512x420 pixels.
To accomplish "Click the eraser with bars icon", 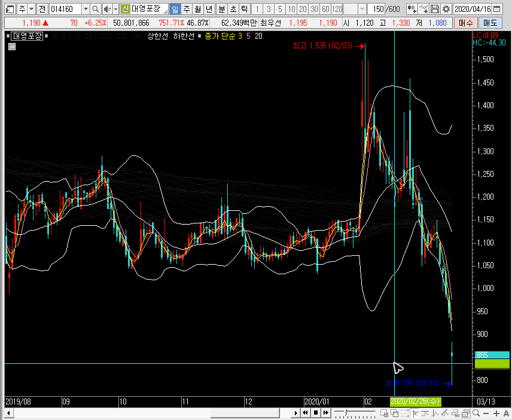I will pyautogui.click(x=456, y=413).
